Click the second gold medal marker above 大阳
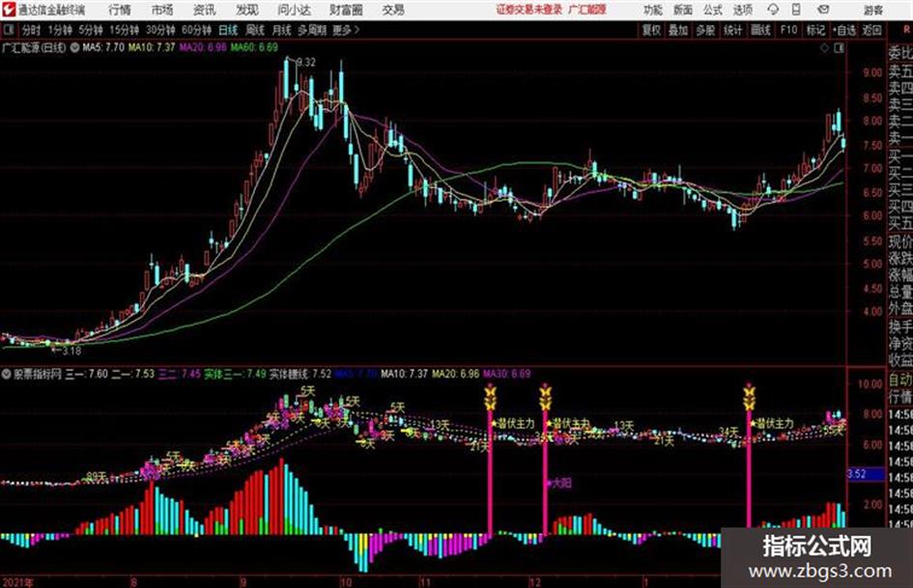 (x=545, y=397)
